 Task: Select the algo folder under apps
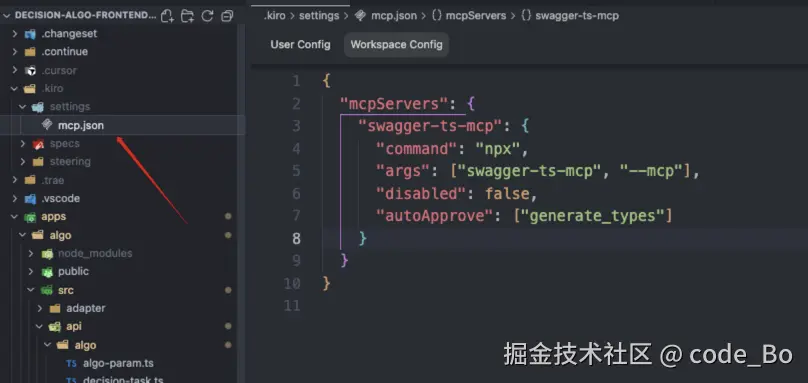coord(60,235)
